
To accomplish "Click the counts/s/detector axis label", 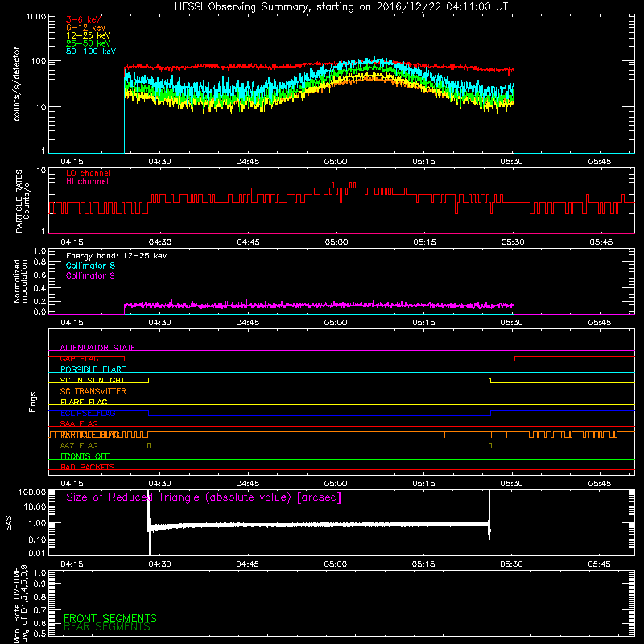I will click(17, 84).
